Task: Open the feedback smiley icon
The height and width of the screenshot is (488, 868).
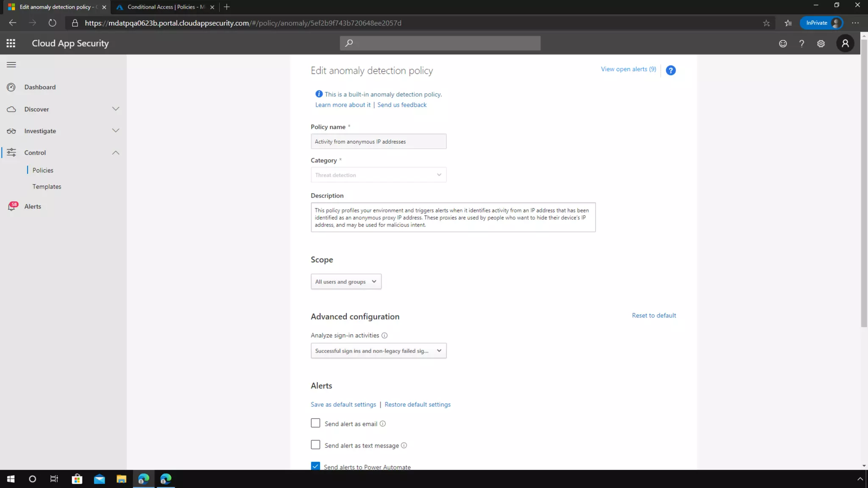Action: [x=783, y=44]
